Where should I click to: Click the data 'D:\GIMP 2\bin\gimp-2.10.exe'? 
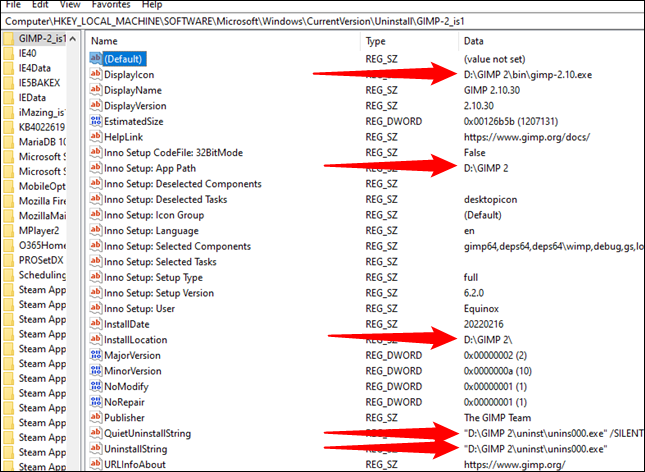(528, 74)
